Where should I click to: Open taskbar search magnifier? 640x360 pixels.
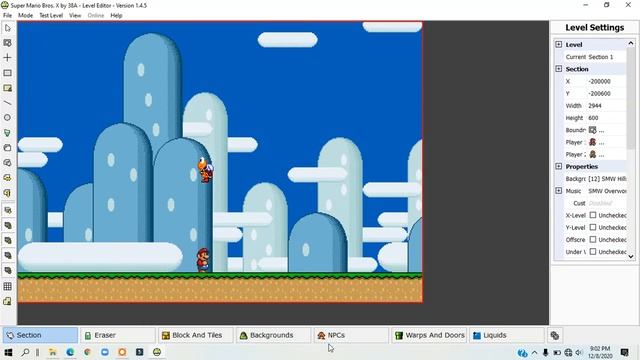click(x=25, y=352)
